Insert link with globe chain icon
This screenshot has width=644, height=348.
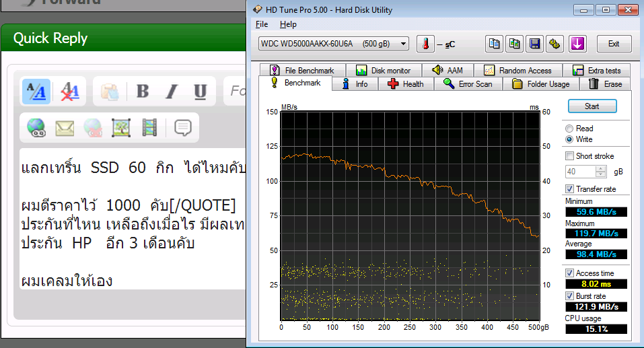tap(36, 128)
